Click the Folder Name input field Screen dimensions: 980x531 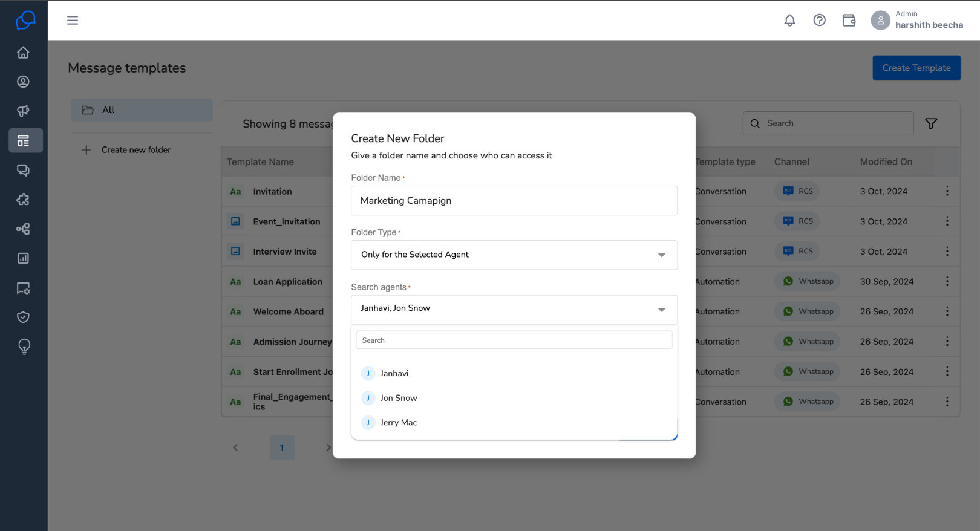point(514,200)
